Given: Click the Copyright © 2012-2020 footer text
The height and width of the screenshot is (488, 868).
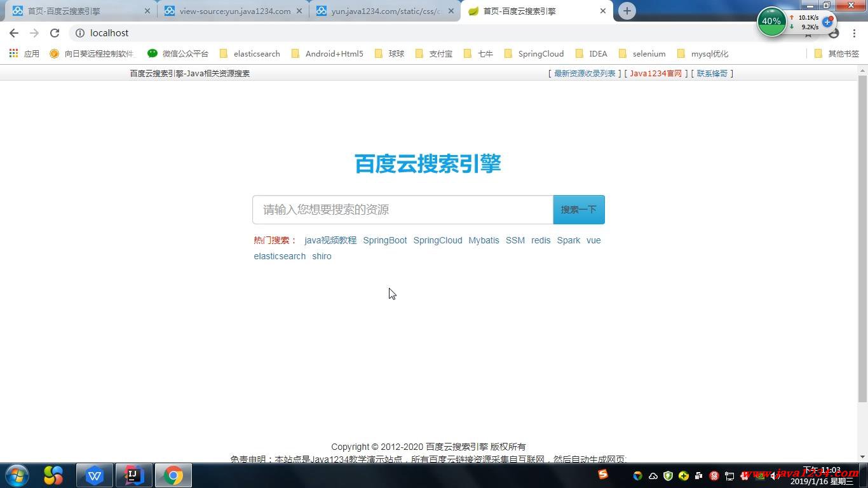Looking at the screenshot, I should pyautogui.click(x=428, y=447).
